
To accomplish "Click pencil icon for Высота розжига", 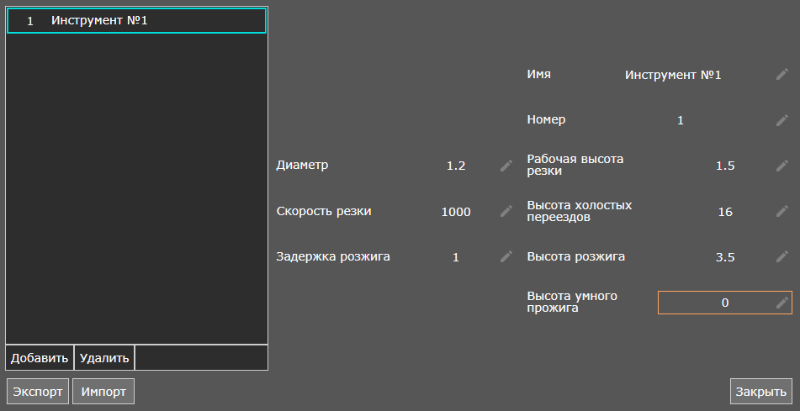I will [x=782, y=256].
